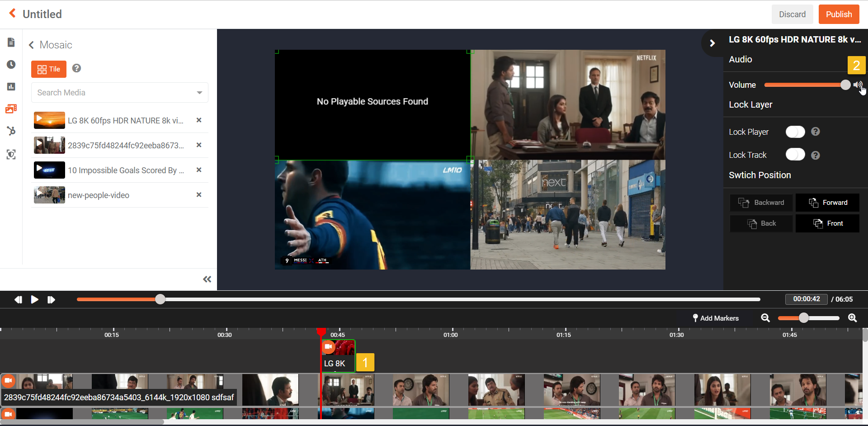Click the Publish button
Screen dimensions: 868x426
[x=839, y=14]
